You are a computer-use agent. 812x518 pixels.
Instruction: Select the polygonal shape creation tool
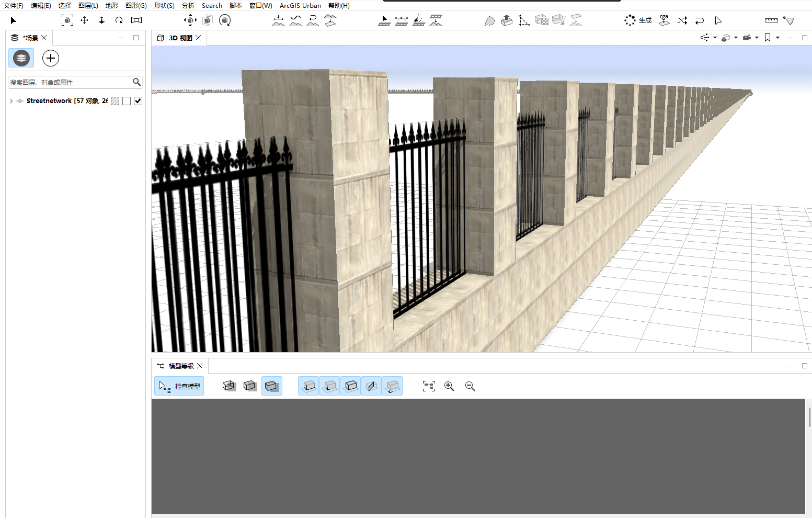489,20
